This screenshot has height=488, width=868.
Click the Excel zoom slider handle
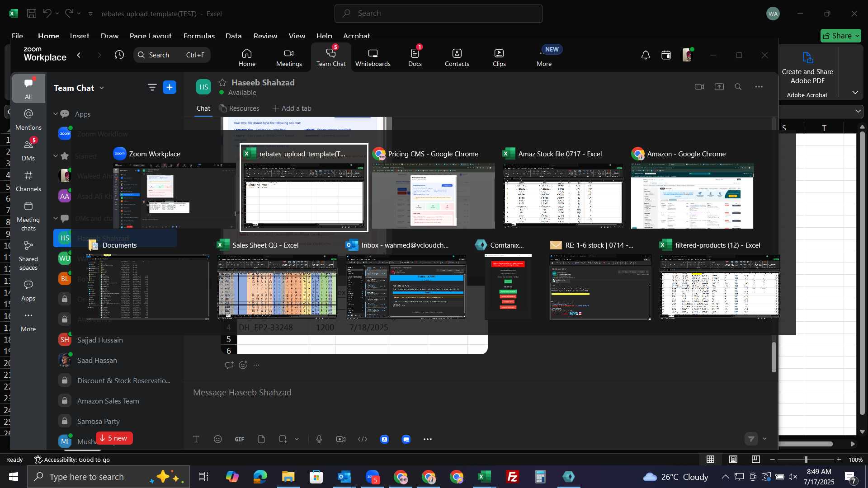pos(806,460)
